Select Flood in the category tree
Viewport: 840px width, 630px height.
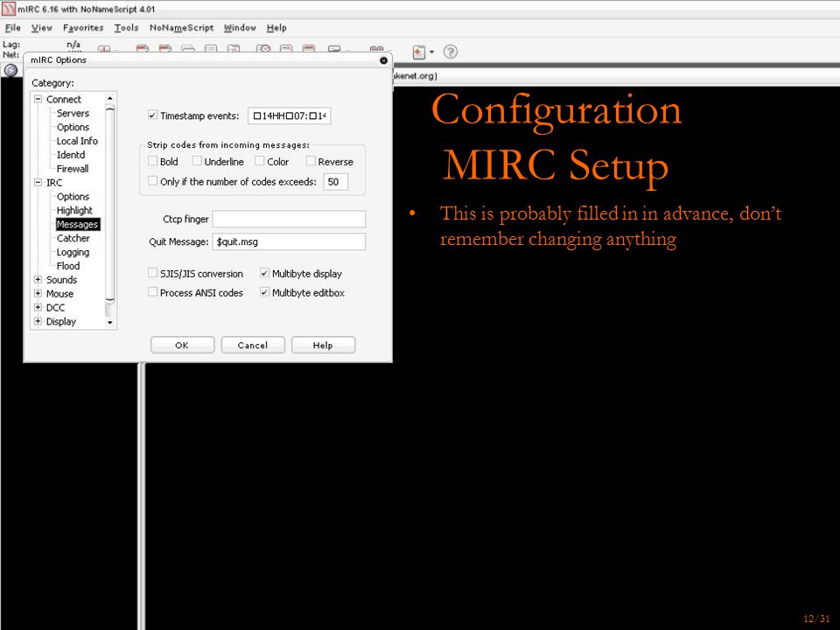pos(68,266)
